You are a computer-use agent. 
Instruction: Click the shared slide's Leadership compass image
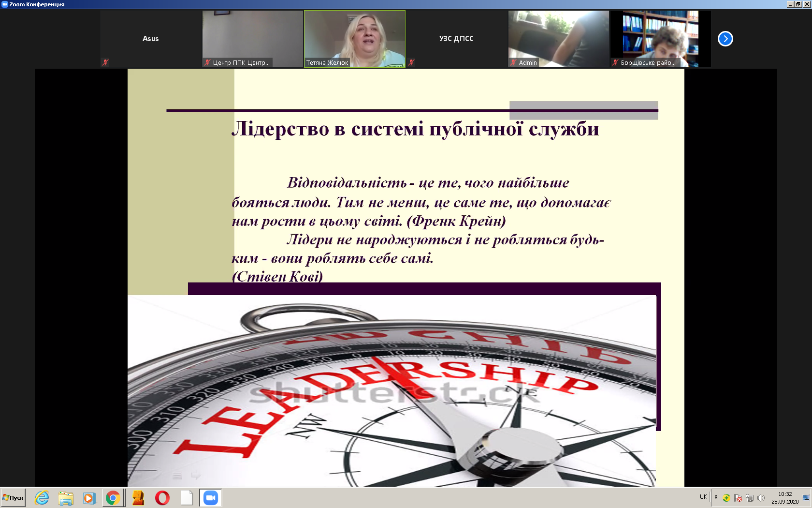point(391,391)
